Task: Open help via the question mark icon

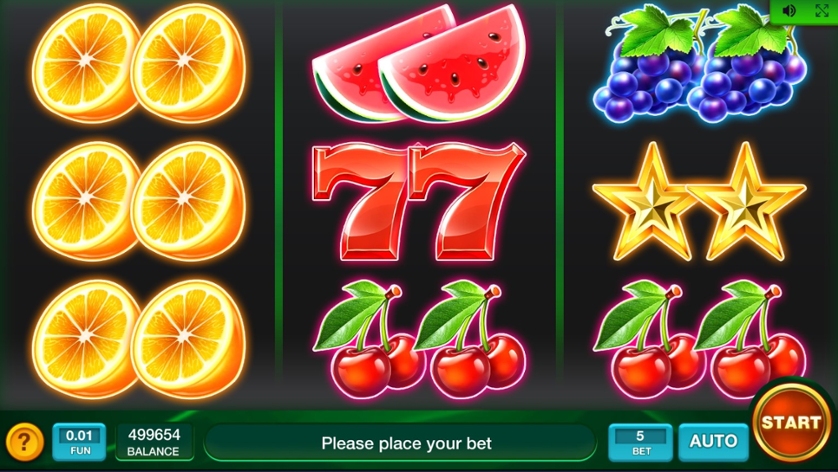Action: pos(24,442)
